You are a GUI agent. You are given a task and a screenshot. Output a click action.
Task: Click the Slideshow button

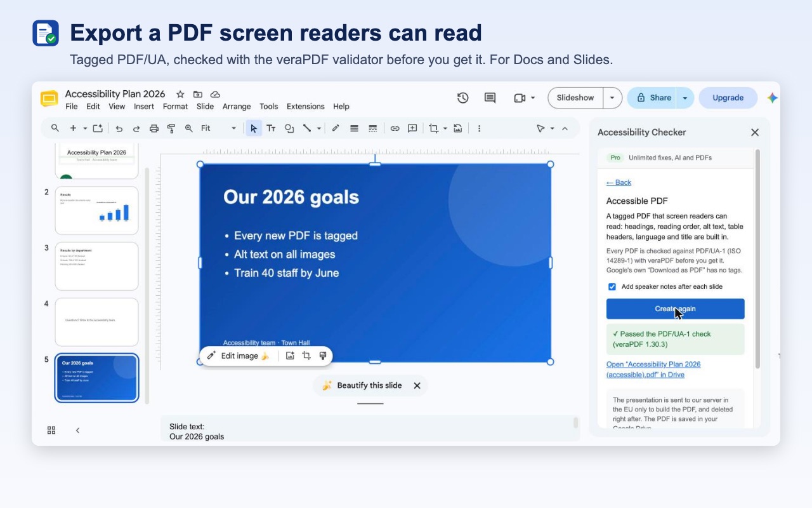[x=575, y=98]
